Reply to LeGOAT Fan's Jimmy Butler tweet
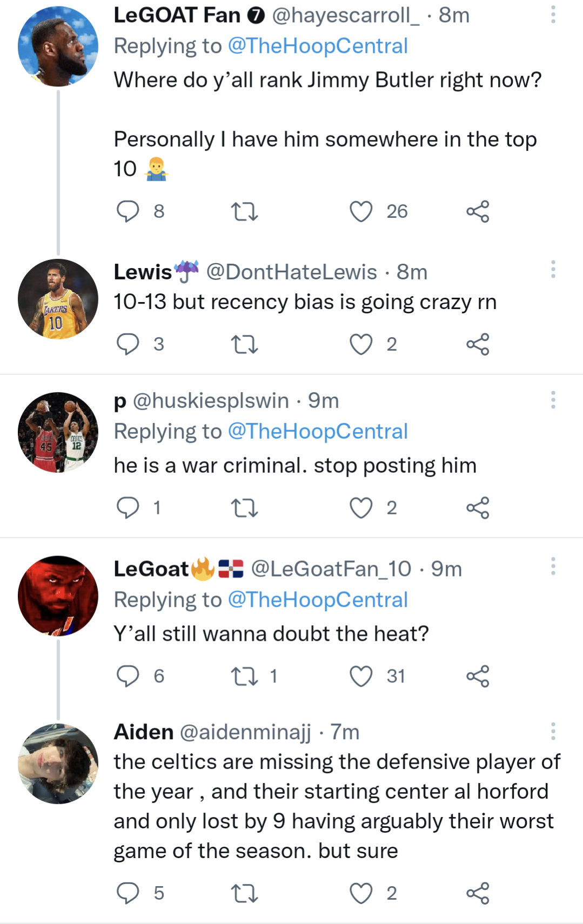The height and width of the screenshot is (924, 583). (x=128, y=211)
